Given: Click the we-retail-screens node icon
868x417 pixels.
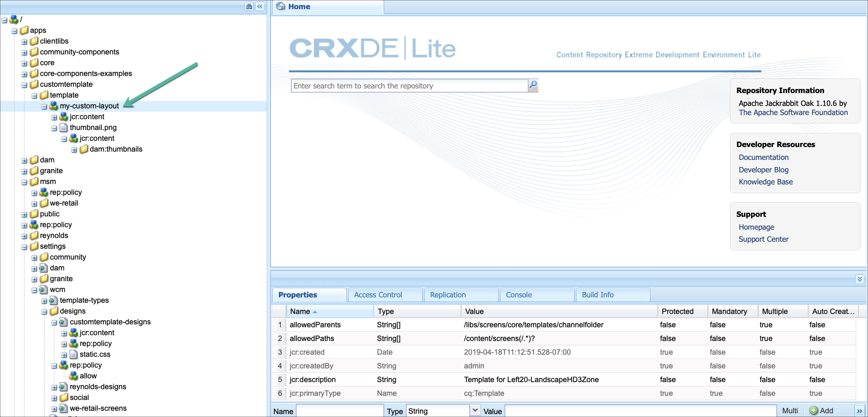Looking at the screenshot, I should 64,408.
